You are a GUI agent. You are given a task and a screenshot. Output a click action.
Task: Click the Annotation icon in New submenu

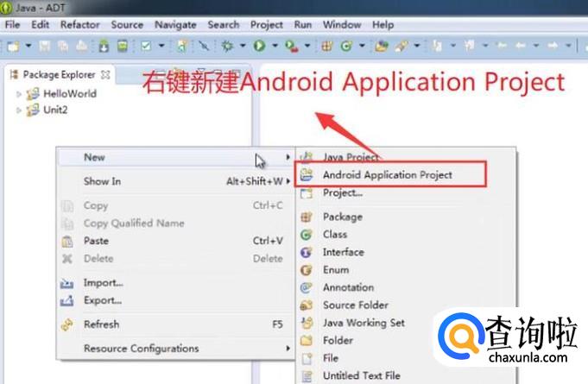coord(307,287)
